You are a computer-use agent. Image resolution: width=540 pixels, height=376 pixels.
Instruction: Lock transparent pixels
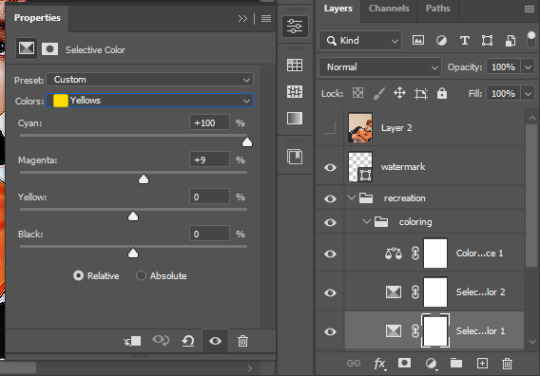click(x=358, y=93)
